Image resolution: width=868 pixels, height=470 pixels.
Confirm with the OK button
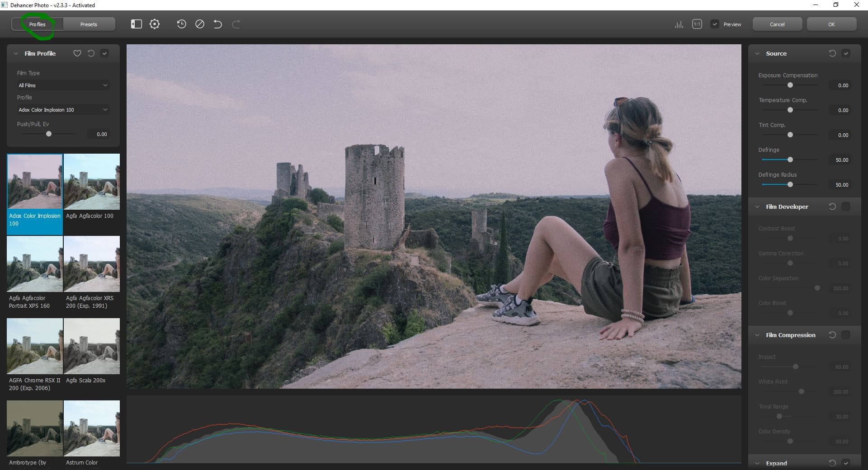pos(831,24)
